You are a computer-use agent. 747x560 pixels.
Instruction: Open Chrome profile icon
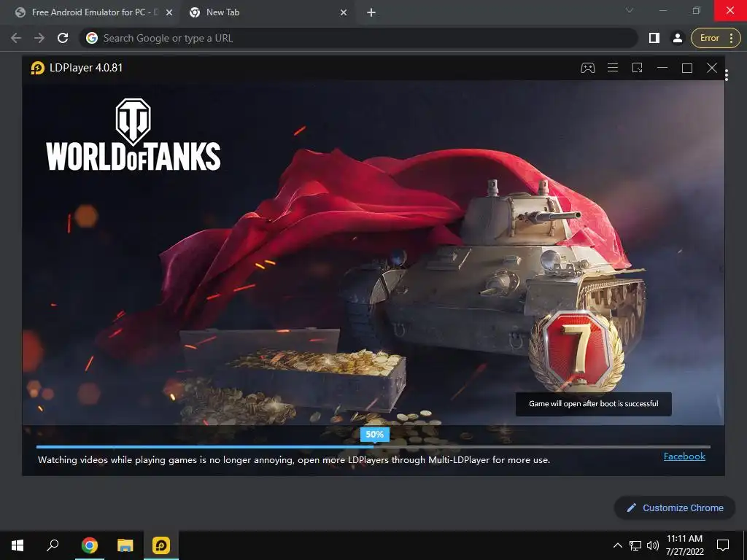pyautogui.click(x=677, y=38)
